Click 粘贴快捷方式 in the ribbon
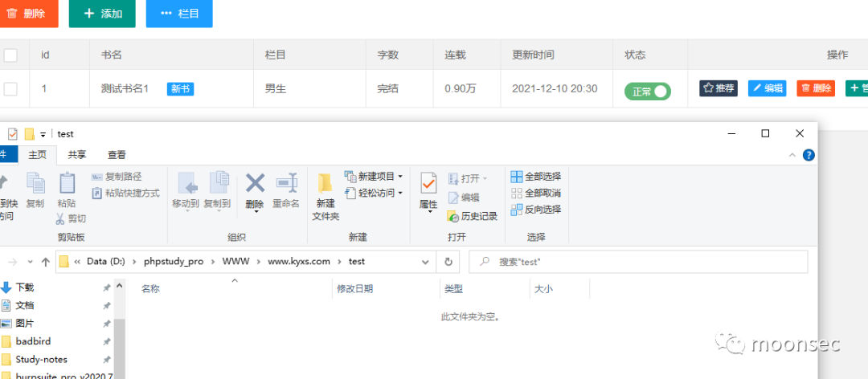This screenshot has height=379, width=868. [125, 193]
